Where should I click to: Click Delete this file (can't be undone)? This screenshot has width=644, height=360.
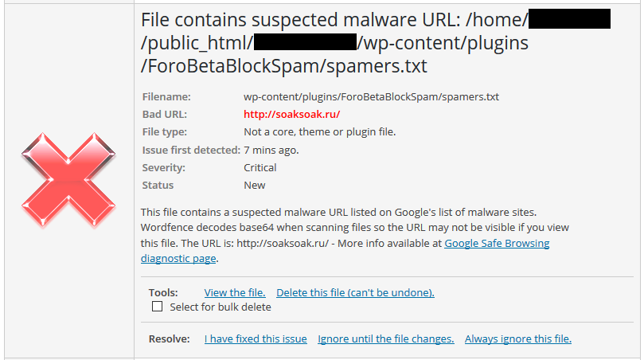(355, 292)
